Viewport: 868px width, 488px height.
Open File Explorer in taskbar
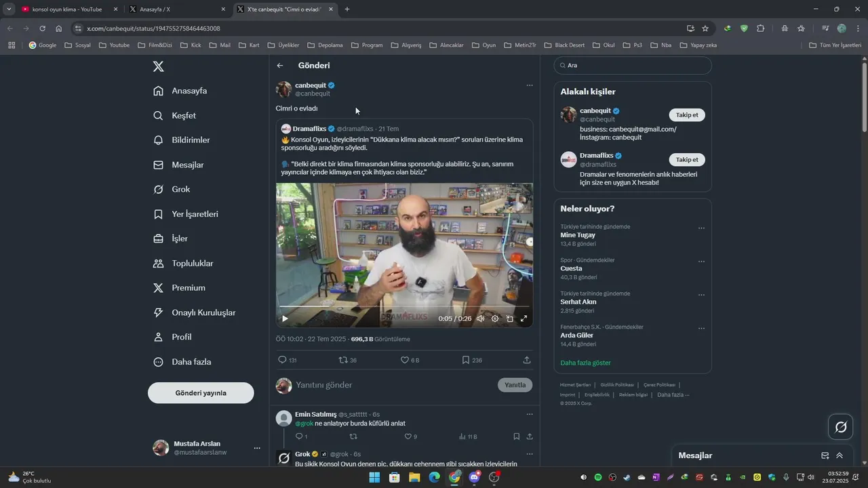414,477
